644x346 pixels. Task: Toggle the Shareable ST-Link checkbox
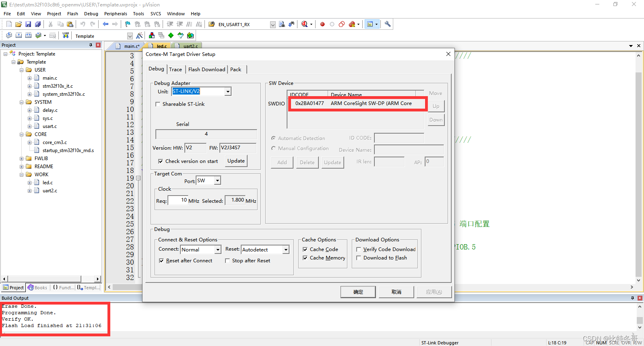point(158,104)
